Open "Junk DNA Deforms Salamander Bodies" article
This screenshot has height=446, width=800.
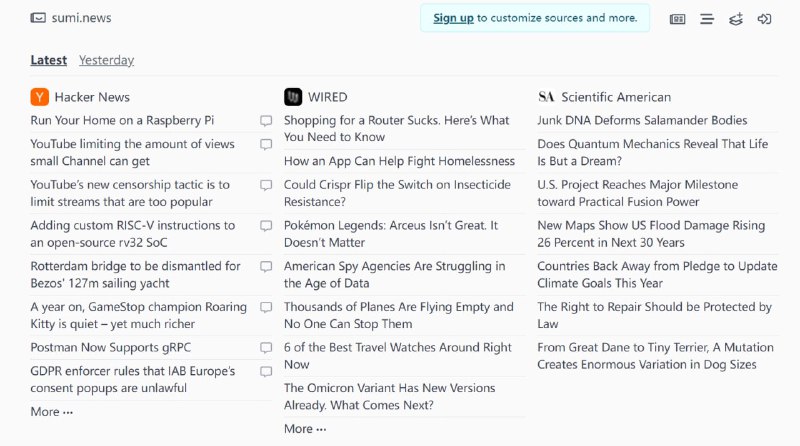pyautogui.click(x=641, y=121)
